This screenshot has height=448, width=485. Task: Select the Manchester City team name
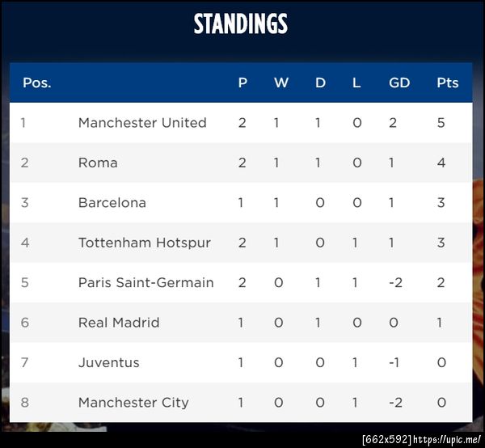tap(133, 402)
